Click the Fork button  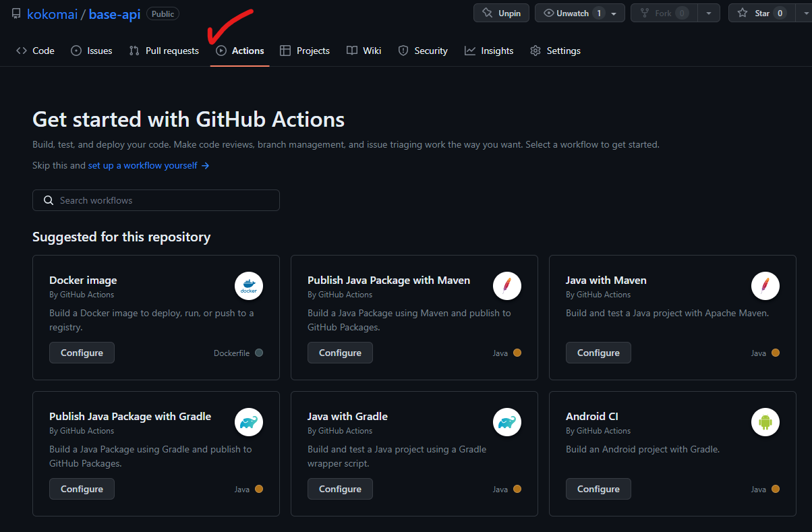663,13
